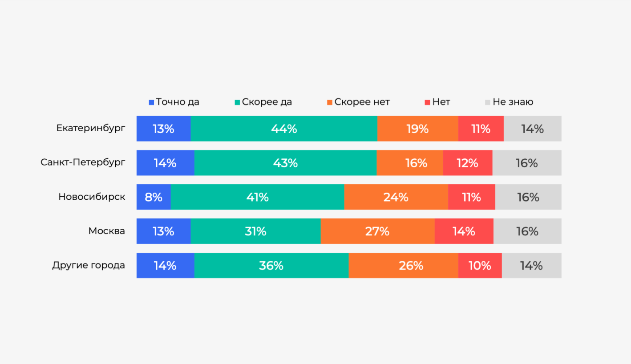Click the red 'Нет' legend swatch
This screenshot has width=631, height=364.
point(428,102)
